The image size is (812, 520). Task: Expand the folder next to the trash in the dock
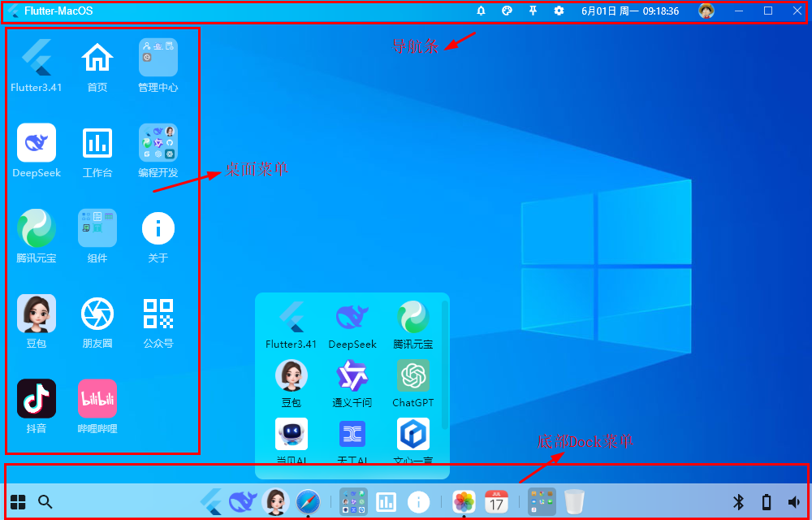542,501
